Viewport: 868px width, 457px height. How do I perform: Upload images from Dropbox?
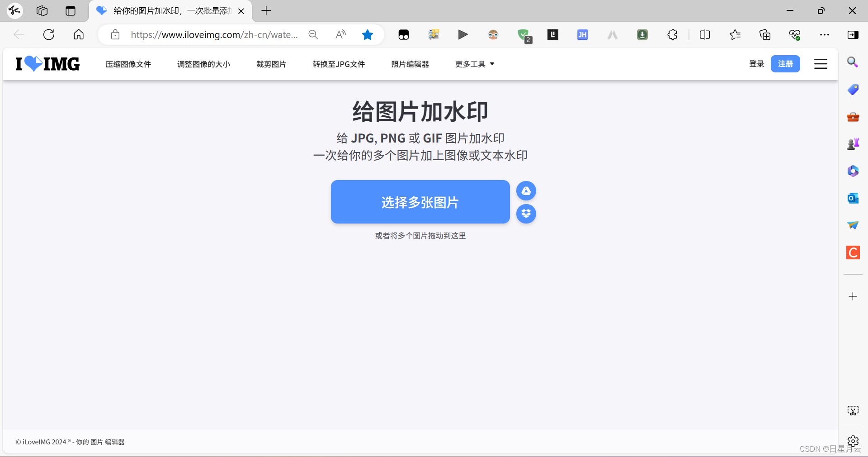point(526,214)
